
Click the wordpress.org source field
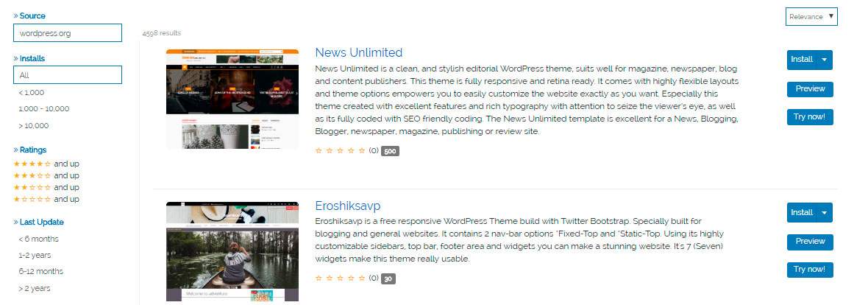pyautogui.click(x=68, y=32)
